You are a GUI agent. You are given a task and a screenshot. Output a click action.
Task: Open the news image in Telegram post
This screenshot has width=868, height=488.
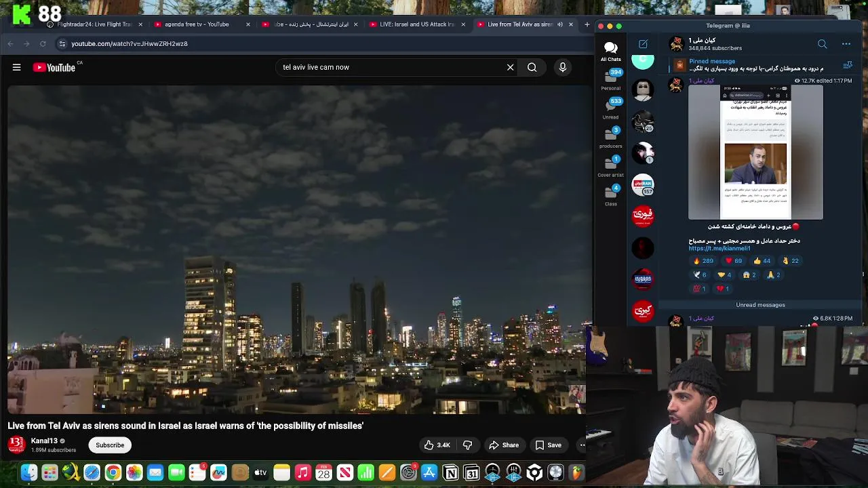755,152
